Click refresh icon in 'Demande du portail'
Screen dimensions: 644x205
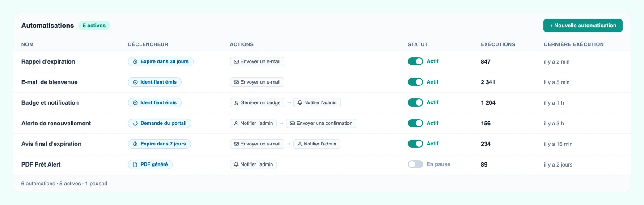click(x=135, y=124)
